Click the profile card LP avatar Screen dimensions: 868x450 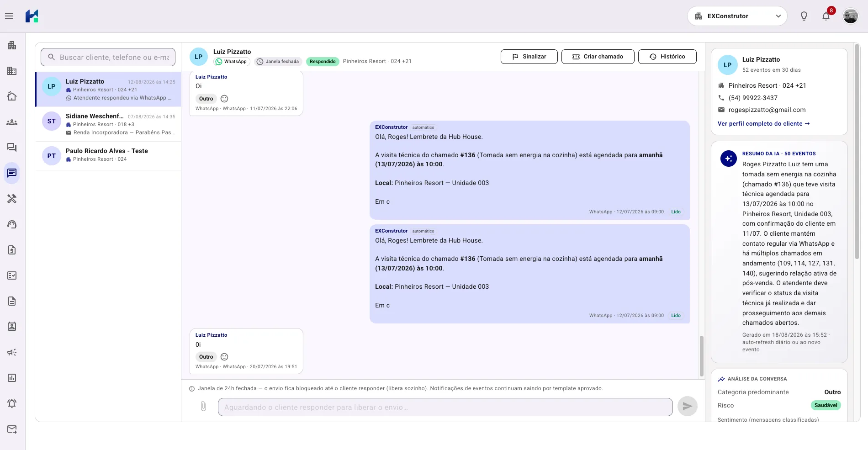727,65
